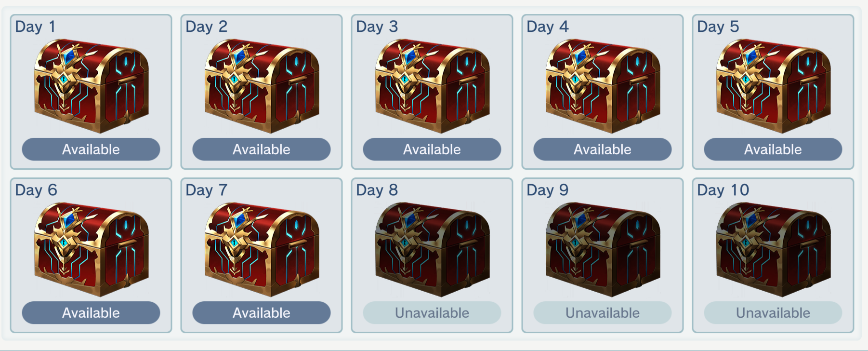Choose the Day 5 chest image
The width and height of the screenshot is (868, 351).
773,86
